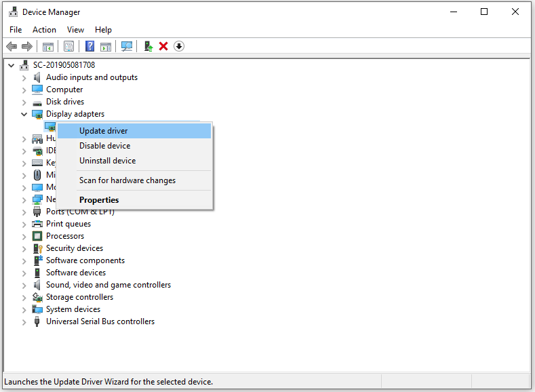Screen dimensions: 535x392
Task: Expand the System devices category
Action: (24, 310)
